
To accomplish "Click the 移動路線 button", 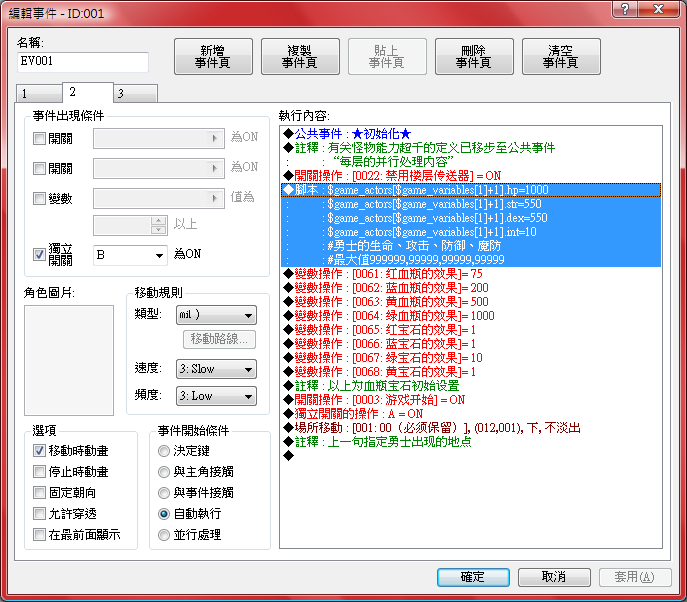I will pyautogui.click(x=219, y=339).
